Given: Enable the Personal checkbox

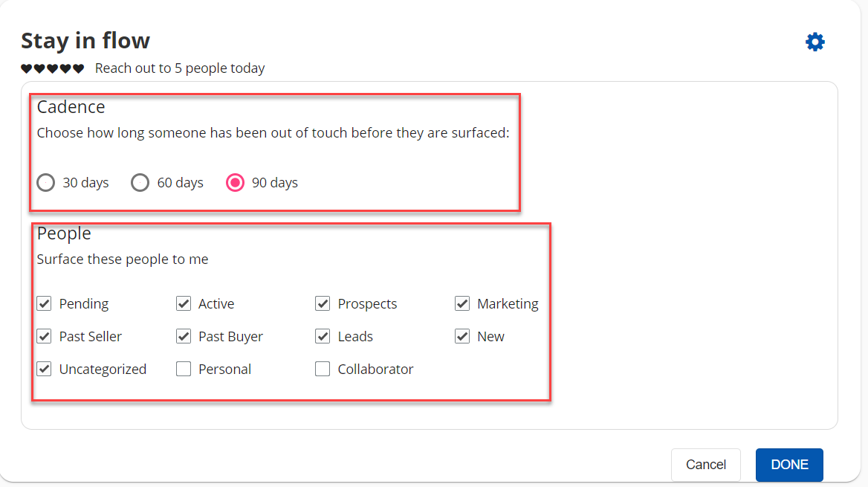Looking at the screenshot, I should tap(184, 369).
